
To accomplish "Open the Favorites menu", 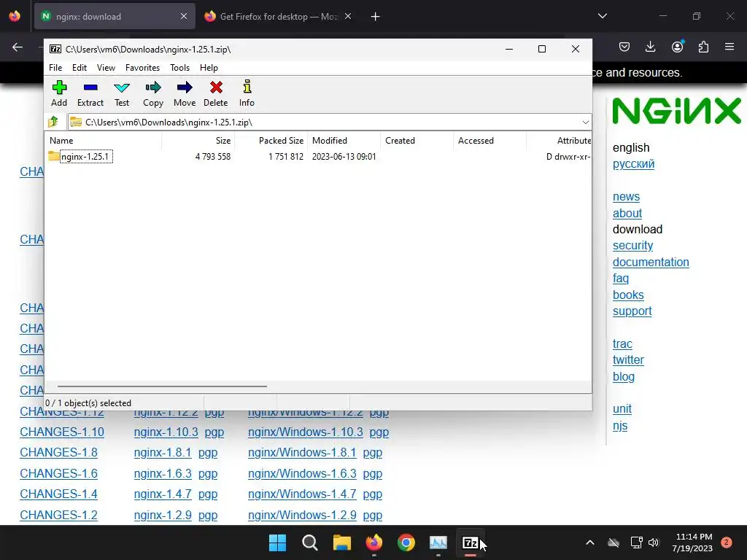I will pos(142,68).
